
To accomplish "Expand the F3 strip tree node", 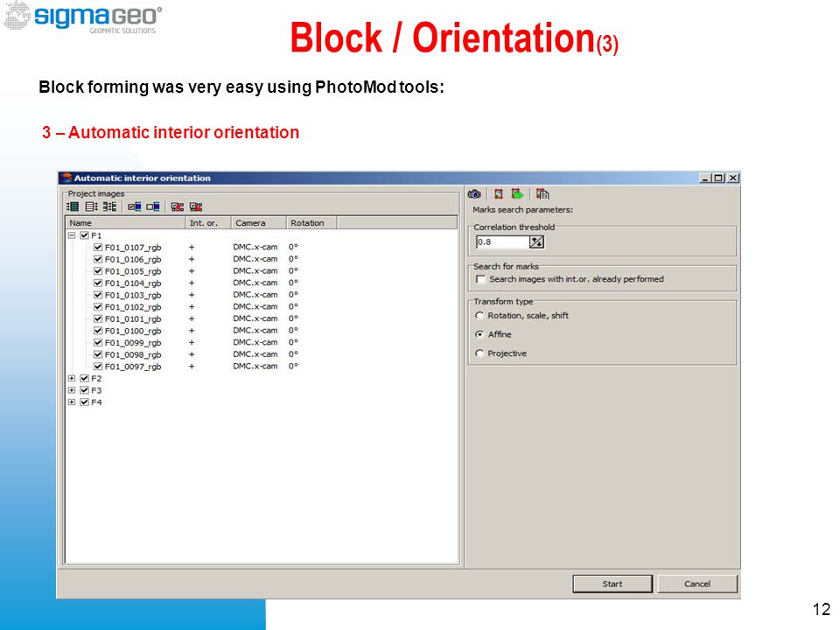I will point(71,390).
